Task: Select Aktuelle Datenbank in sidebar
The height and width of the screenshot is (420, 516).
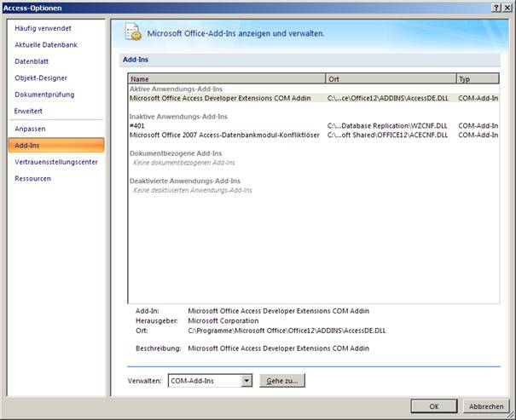Action: 46,44
